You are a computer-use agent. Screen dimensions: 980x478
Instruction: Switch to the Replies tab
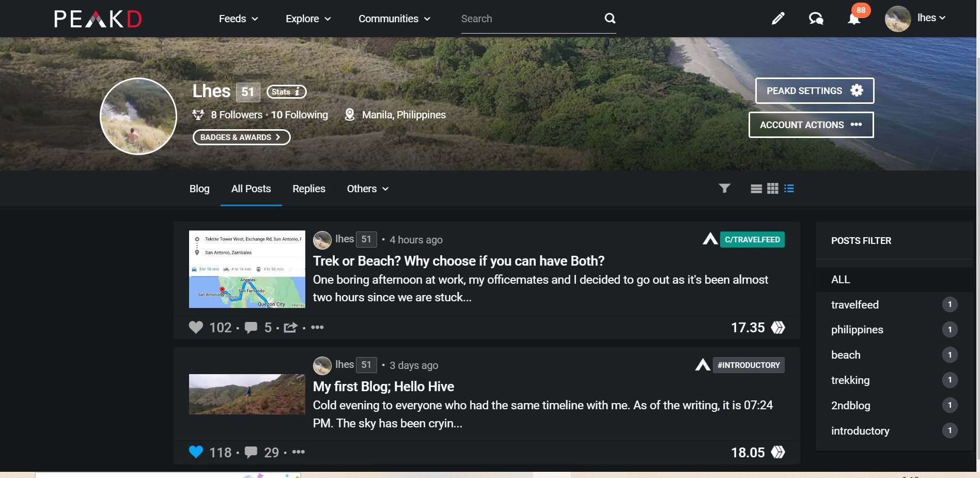pos(309,189)
